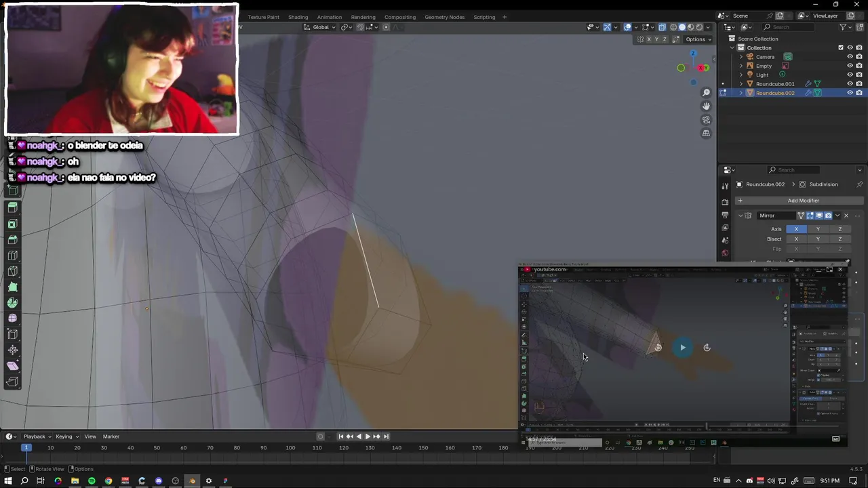This screenshot has width=868, height=488.
Task: Toggle Mirror modifier viewport display
Action: pyautogui.click(x=819, y=216)
